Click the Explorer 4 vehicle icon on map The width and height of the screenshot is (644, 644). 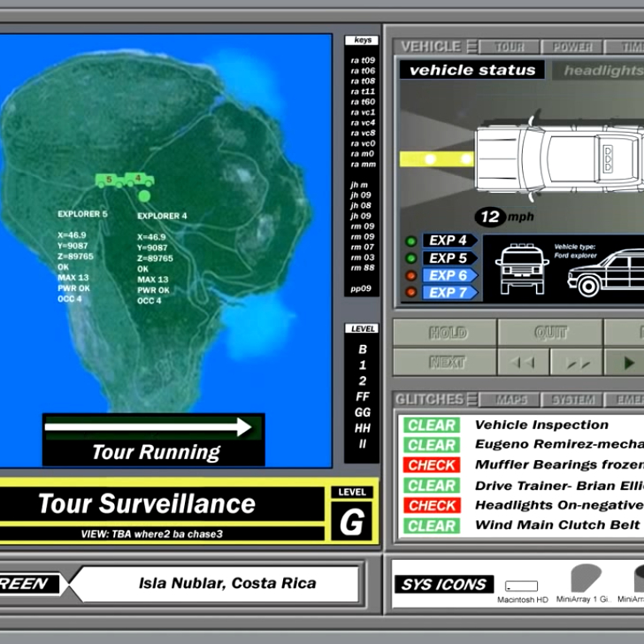[x=139, y=179]
